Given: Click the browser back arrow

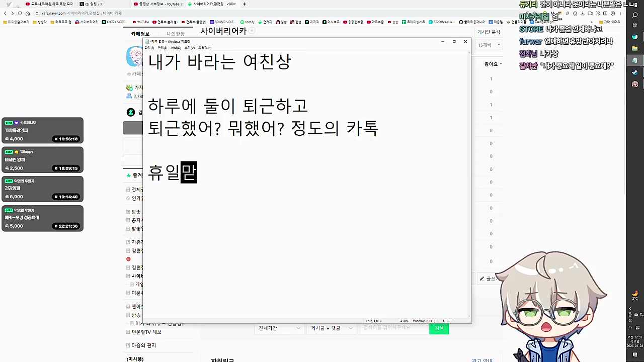Looking at the screenshot, I should point(5,13).
